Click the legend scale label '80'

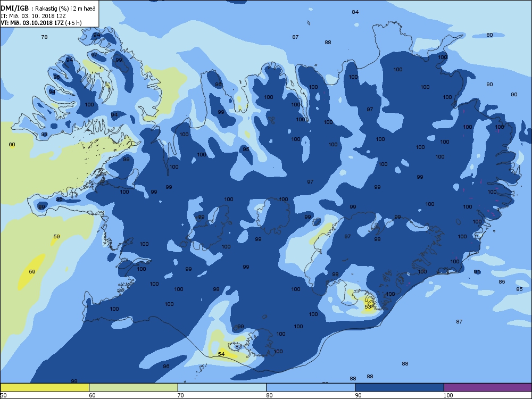[269, 395]
